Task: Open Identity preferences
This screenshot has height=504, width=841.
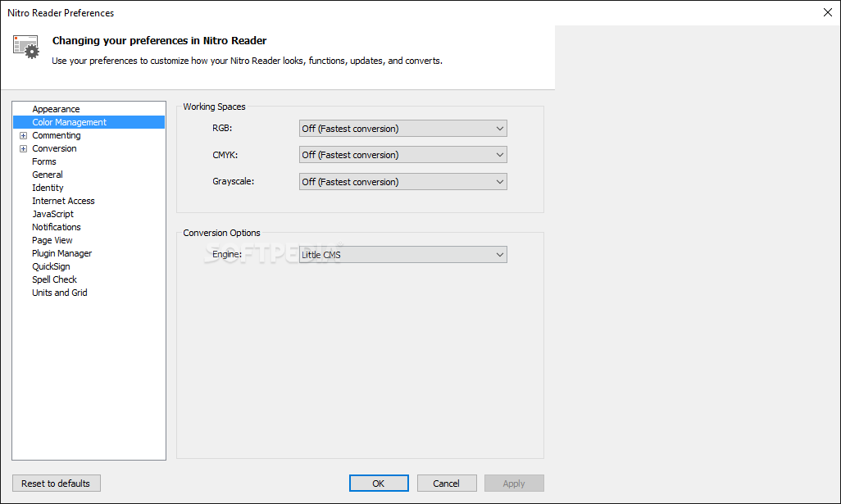Action: (x=48, y=188)
